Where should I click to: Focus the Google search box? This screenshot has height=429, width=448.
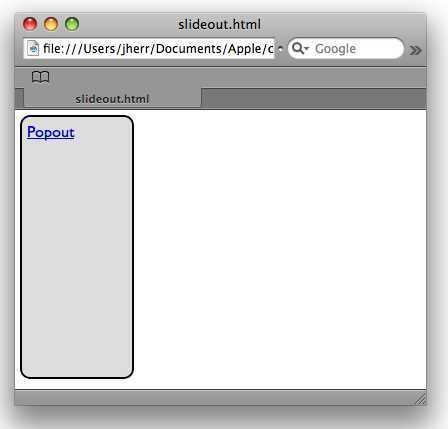346,49
